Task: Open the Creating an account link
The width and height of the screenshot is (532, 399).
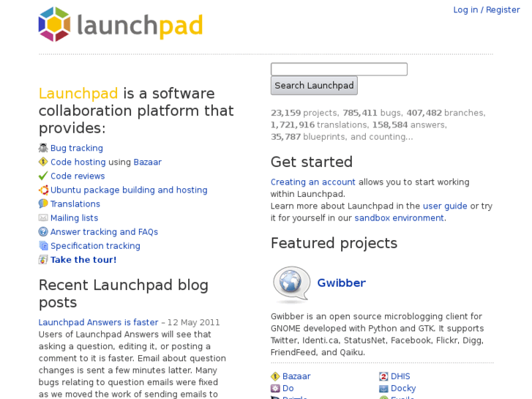Action: point(312,182)
